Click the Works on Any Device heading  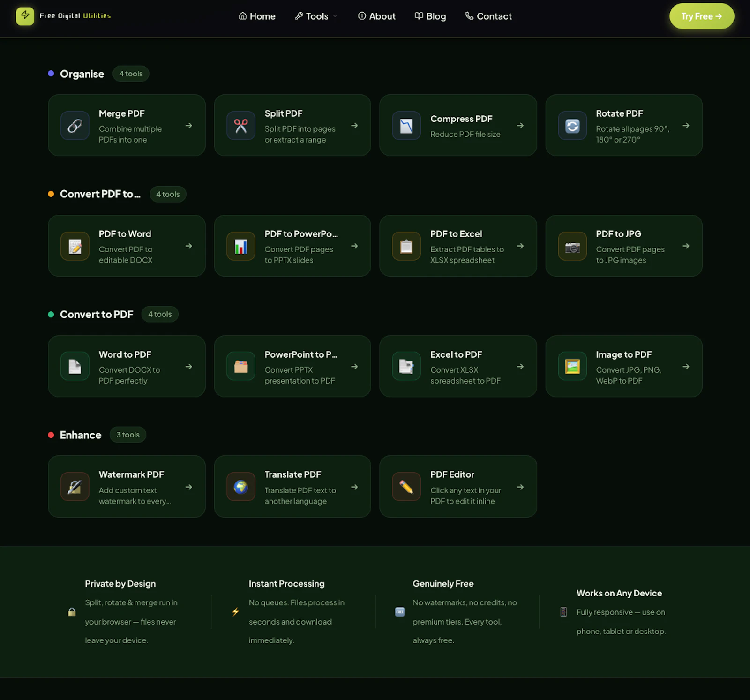pos(619,593)
